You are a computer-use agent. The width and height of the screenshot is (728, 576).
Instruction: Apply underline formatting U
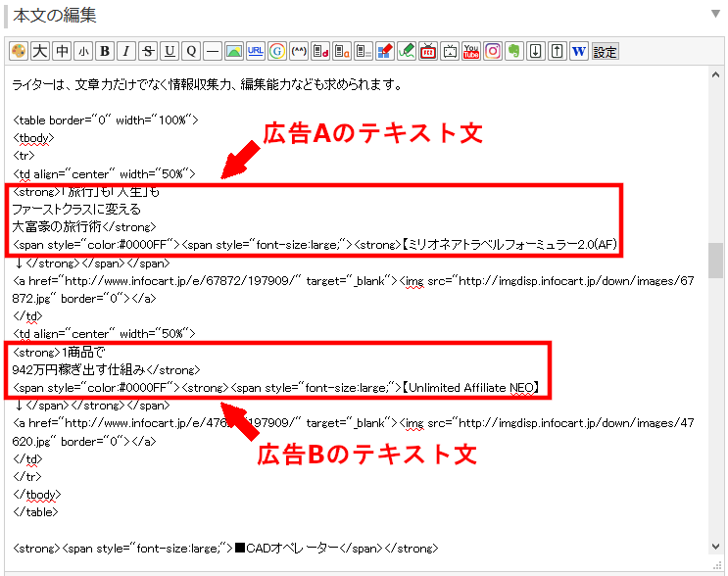170,51
